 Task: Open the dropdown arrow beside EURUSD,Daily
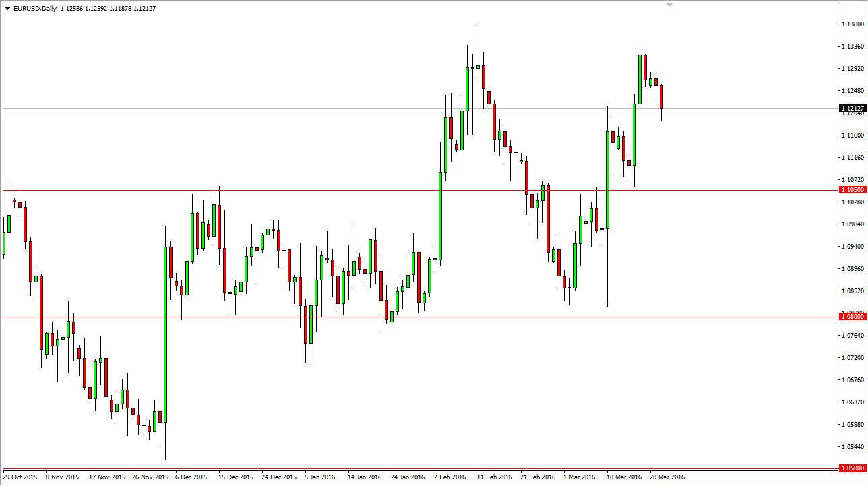point(8,9)
